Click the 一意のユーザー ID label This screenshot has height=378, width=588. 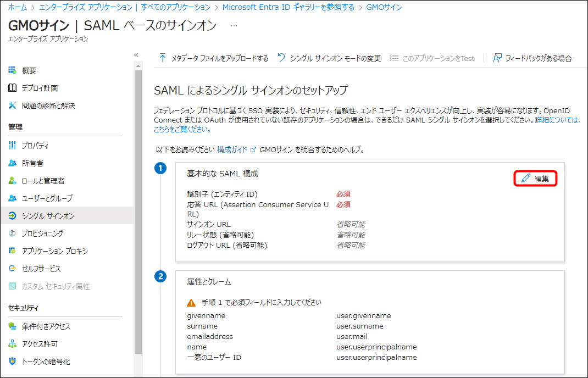click(214, 357)
